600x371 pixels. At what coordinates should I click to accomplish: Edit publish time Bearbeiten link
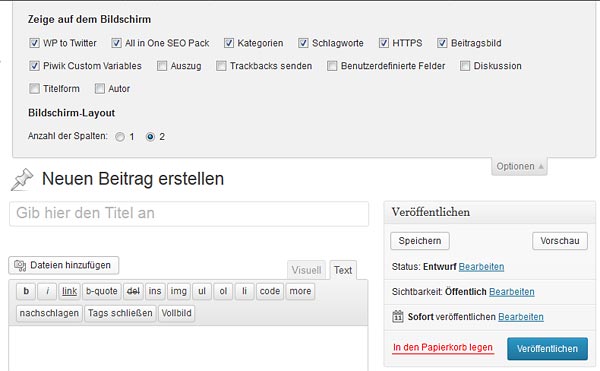pos(521,317)
